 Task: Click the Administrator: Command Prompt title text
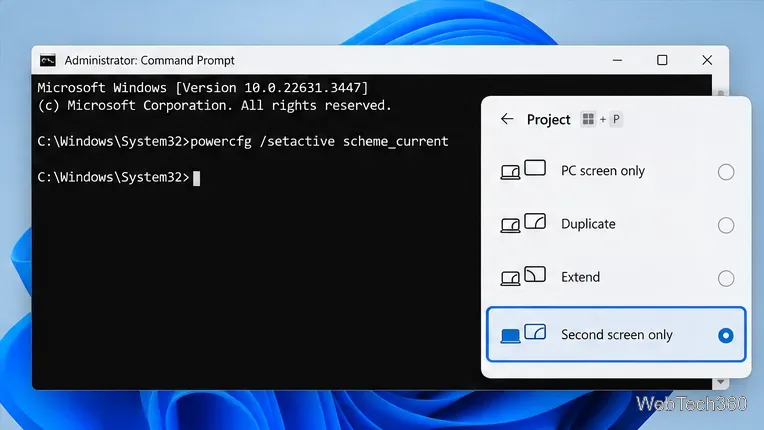pyautogui.click(x=150, y=60)
